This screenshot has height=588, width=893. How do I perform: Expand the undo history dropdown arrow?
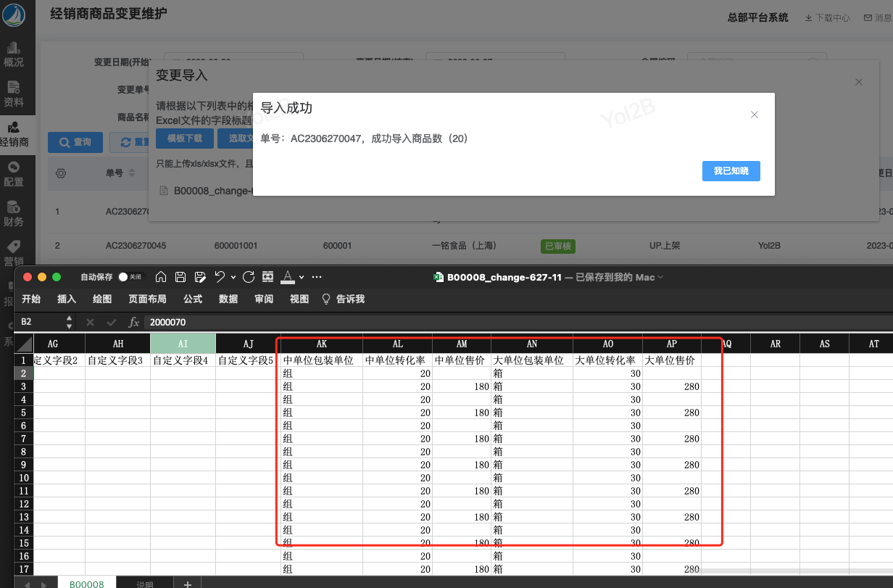pos(233,278)
